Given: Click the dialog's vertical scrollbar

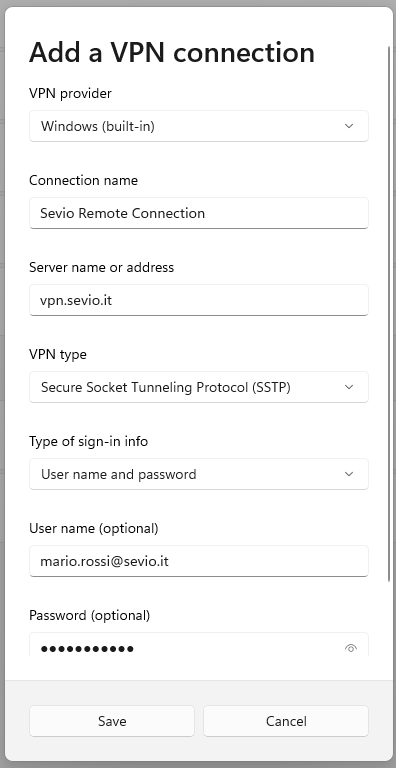Looking at the screenshot, I should tap(390, 313).
